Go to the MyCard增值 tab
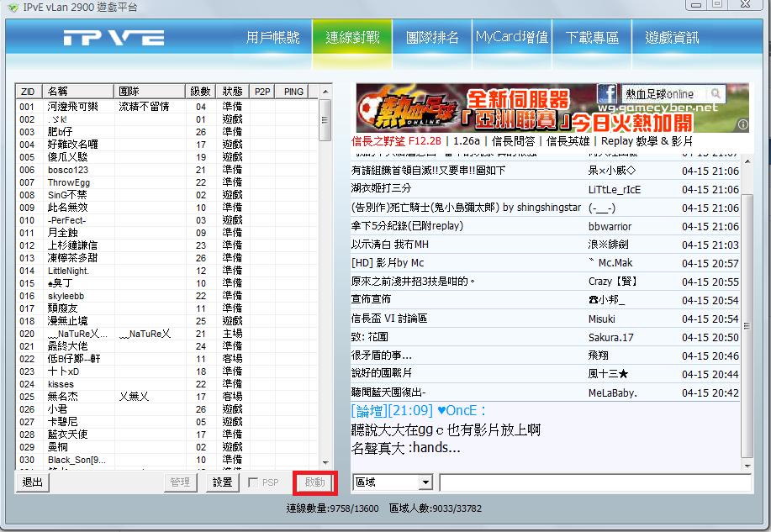The height and width of the screenshot is (532, 771). 511,38
